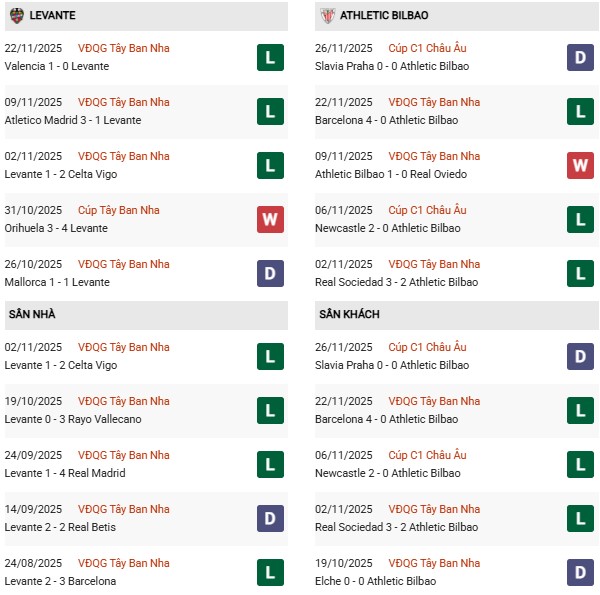Screen dimensions: 600x595
Task: Open the VĐQG Tây Ban Nha link dated 24/08/2025
Action: [123, 563]
